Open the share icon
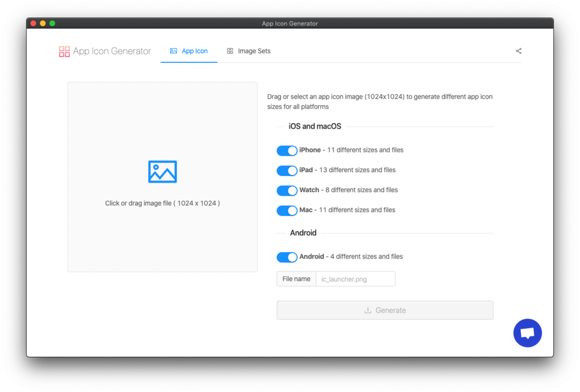580x392 pixels. click(x=519, y=51)
